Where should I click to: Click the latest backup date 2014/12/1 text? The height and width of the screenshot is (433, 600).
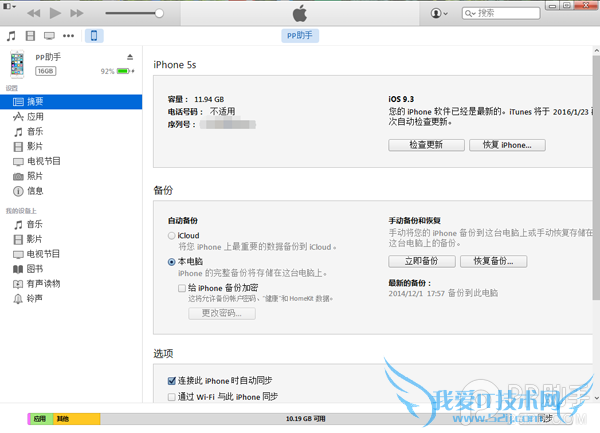point(443,293)
